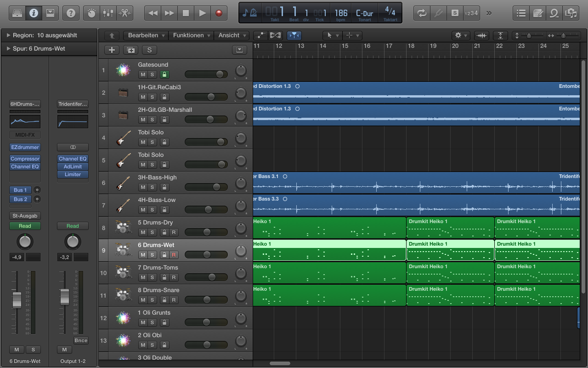The width and height of the screenshot is (588, 368).
Task: Expand the Region inspector triangle
Action: pyautogui.click(x=8, y=35)
